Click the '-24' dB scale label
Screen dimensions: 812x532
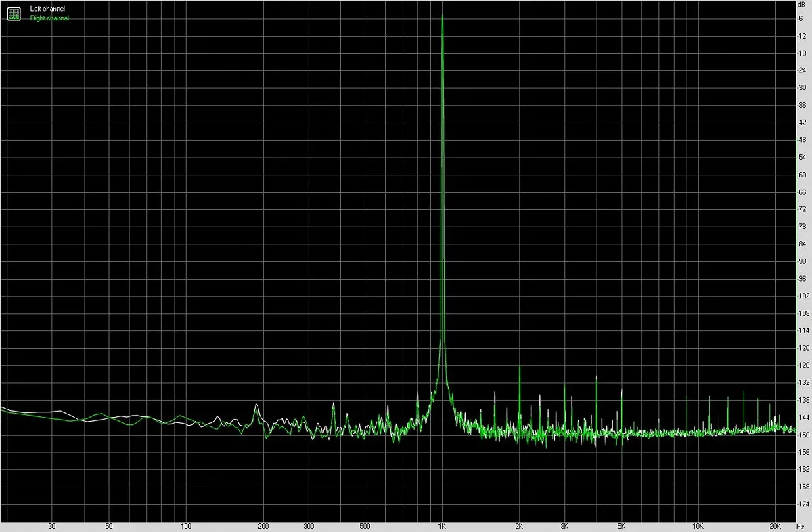(x=803, y=70)
